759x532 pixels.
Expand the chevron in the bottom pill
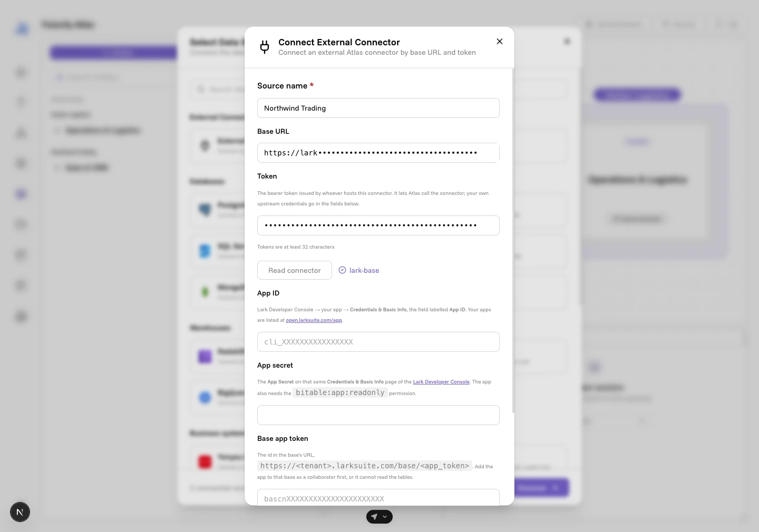click(x=385, y=517)
